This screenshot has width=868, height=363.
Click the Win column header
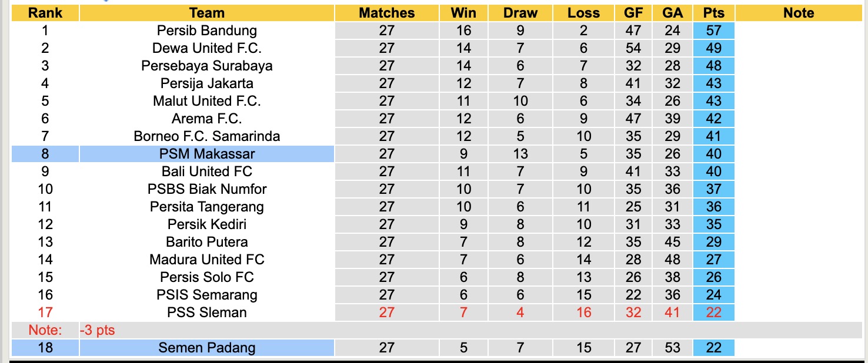(463, 13)
